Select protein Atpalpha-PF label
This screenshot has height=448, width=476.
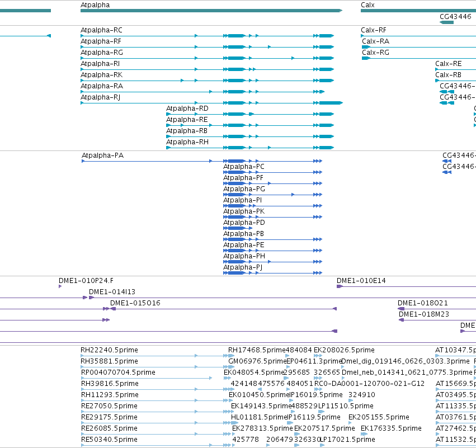pos(243,178)
